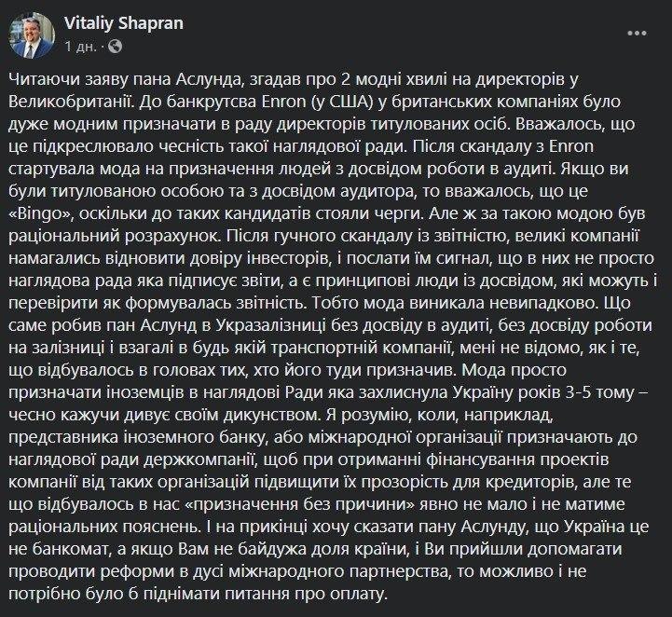This screenshot has width=672, height=617.
Task: Click the word 'Укразалізниці' in the post
Action: [277, 325]
